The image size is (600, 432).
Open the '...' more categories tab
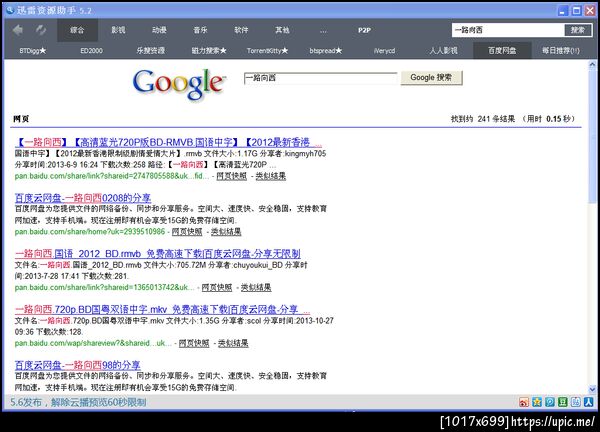[323, 30]
